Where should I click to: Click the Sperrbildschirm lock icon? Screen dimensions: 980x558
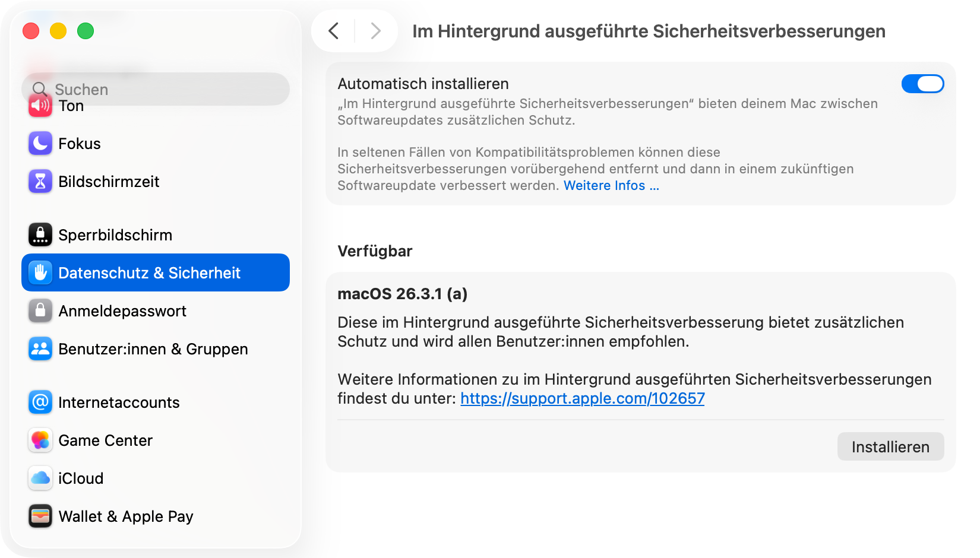point(40,235)
